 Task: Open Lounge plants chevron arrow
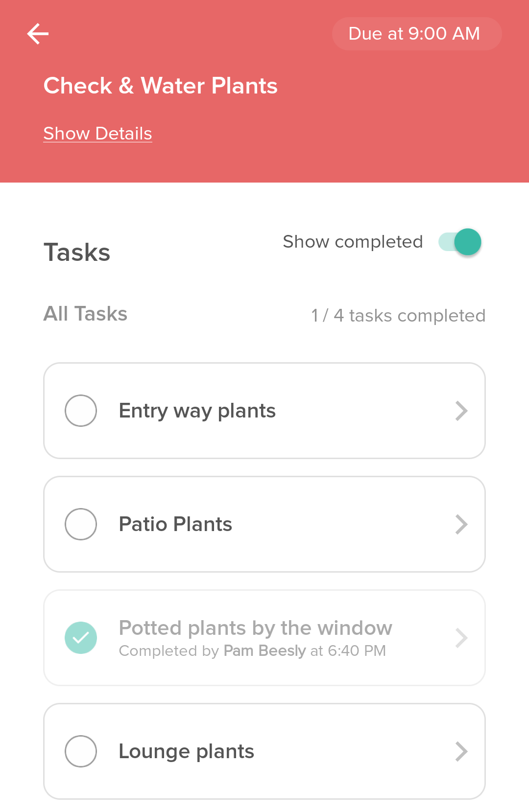(x=461, y=751)
